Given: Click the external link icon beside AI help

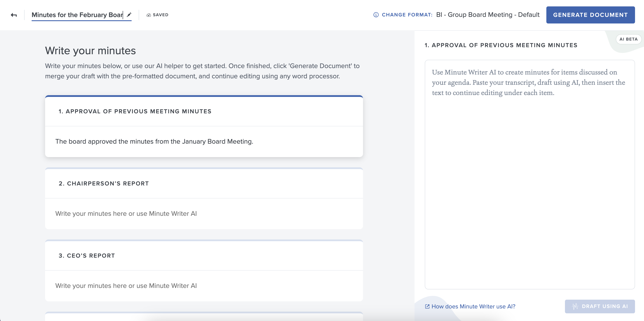Looking at the screenshot, I should (x=427, y=306).
